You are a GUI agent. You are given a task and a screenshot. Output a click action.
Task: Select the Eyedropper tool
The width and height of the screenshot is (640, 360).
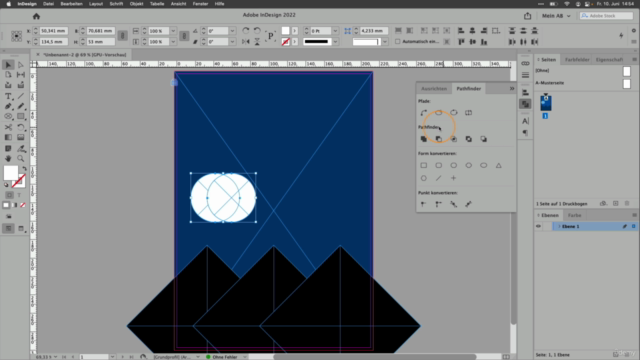21,149
